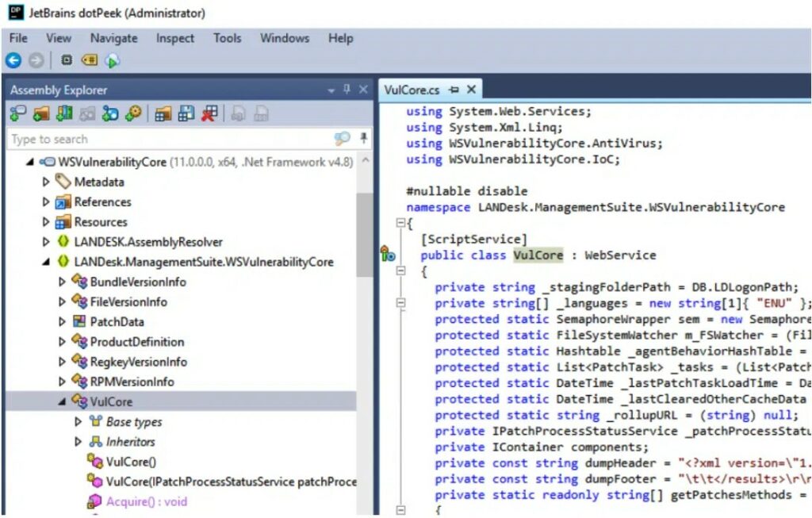Image resolution: width=812 pixels, height=518 pixels.
Task: Collapse the VulCore class tree node
Action: click(62, 401)
